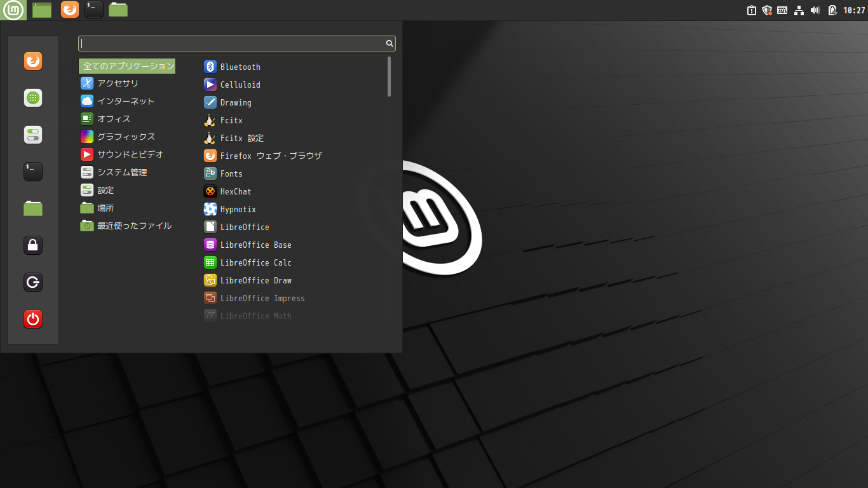Viewport: 868px width, 488px height.
Task: Open Terminal from the top panel
Action: pyautogui.click(x=94, y=10)
